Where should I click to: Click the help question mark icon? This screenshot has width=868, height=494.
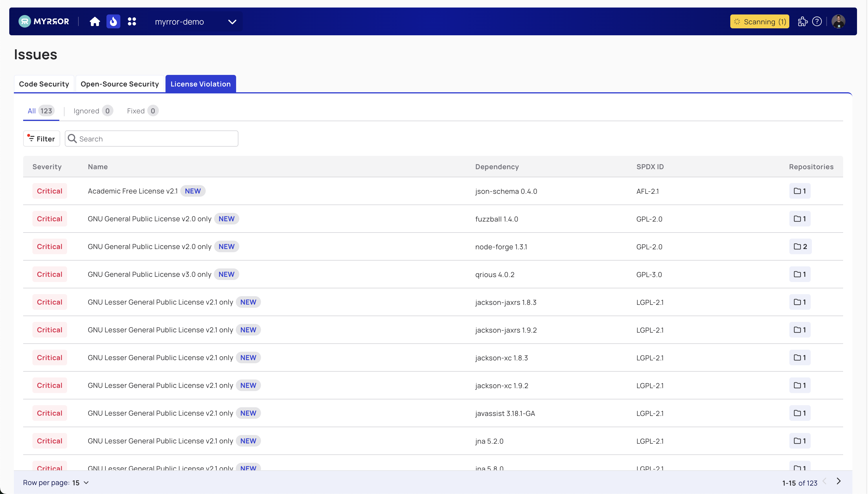click(817, 21)
